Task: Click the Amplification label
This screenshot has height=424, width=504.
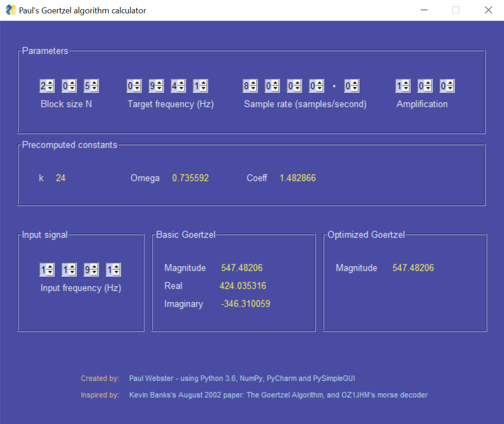Action: (422, 104)
